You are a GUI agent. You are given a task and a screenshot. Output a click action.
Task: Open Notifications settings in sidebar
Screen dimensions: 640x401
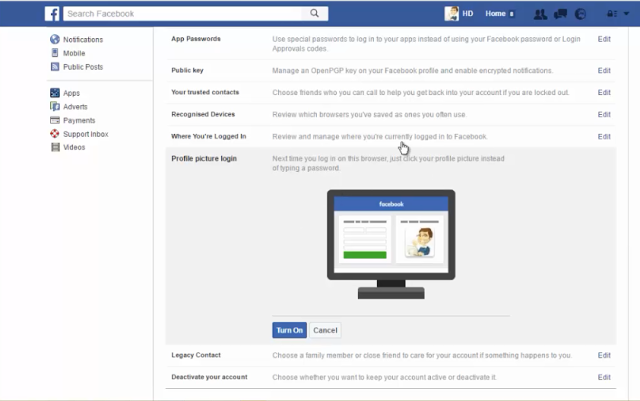[x=83, y=40]
